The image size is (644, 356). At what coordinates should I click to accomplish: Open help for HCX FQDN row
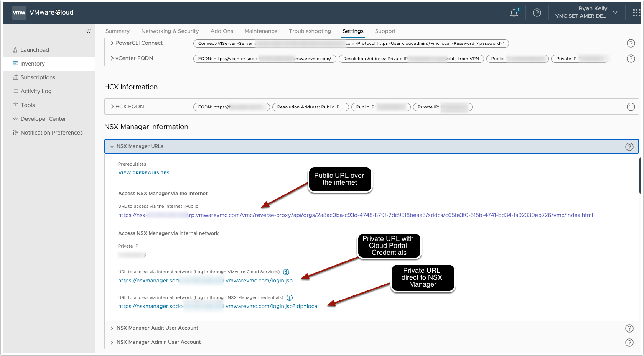coord(631,107)
